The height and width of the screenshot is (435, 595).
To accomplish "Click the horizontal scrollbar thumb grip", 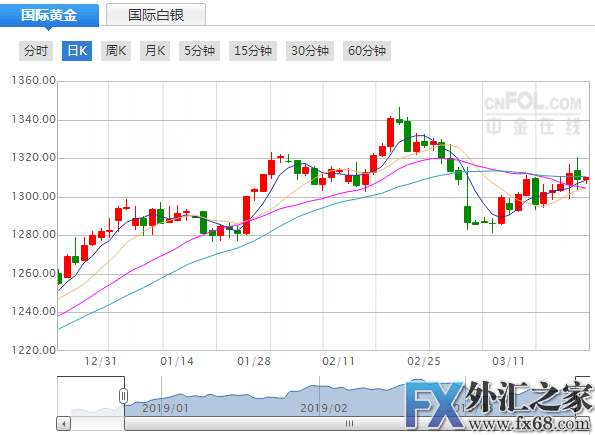I will (x=349, y=423).
